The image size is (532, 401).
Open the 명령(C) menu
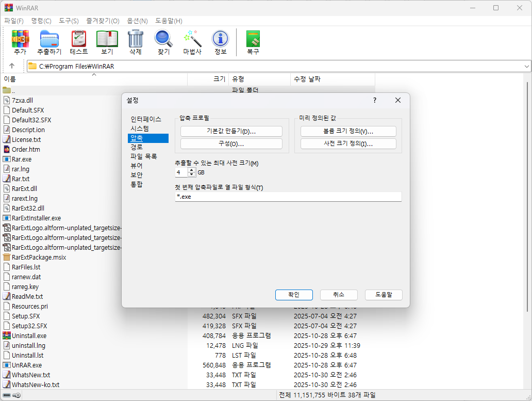(x=41, y=21)
